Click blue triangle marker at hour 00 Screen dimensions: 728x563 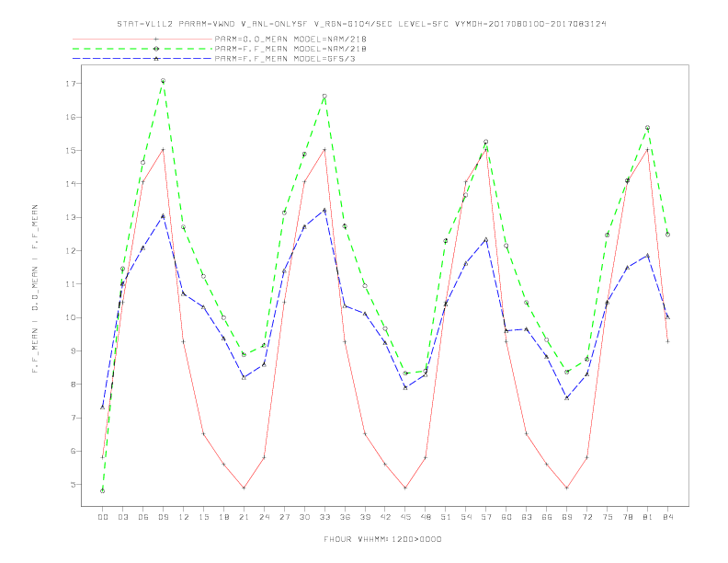(103, 407)
